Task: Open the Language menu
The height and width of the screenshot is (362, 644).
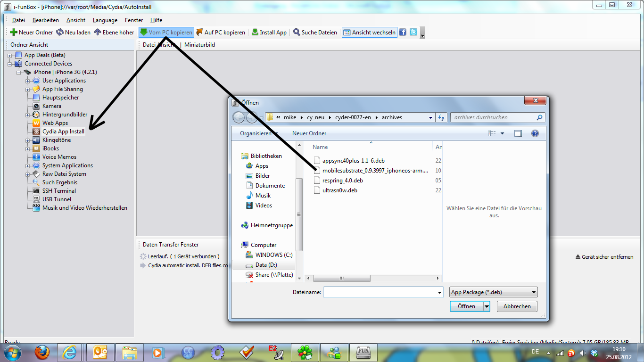Action: pyautogui.click(x=105, y=20)
